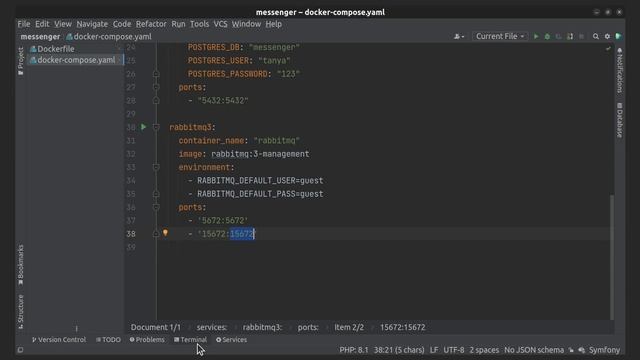Viewport: 640px width, 360px height.
Task: Open the View menu
Action: (x=63, y=24)
